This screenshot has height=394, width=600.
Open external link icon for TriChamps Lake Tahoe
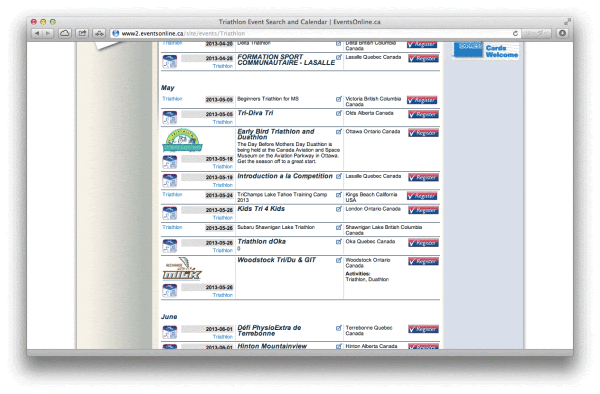coord(339,195)
